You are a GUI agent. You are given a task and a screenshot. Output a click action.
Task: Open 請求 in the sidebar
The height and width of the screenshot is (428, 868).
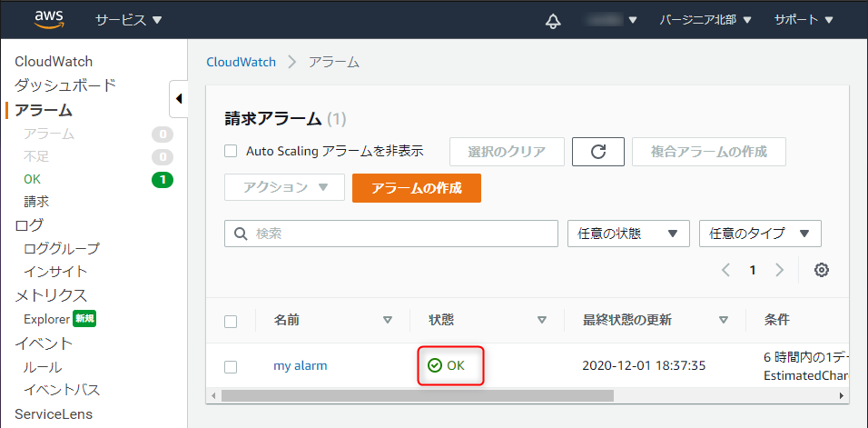click(36, 202)
